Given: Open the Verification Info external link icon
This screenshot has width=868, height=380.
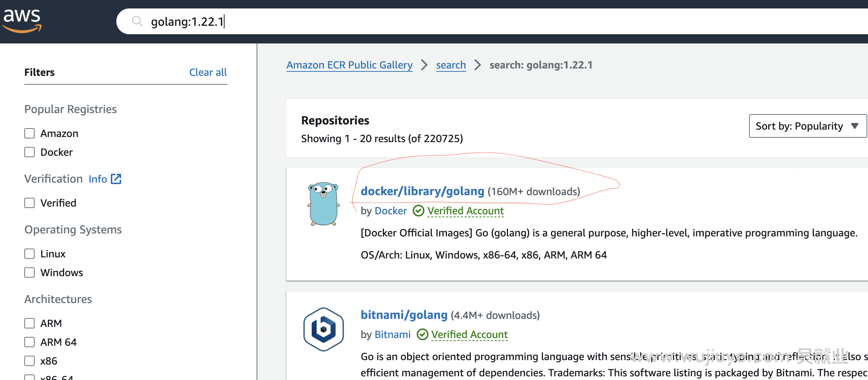Looking at the screenshot, I should pyautogui.click(x=116, y=179).
